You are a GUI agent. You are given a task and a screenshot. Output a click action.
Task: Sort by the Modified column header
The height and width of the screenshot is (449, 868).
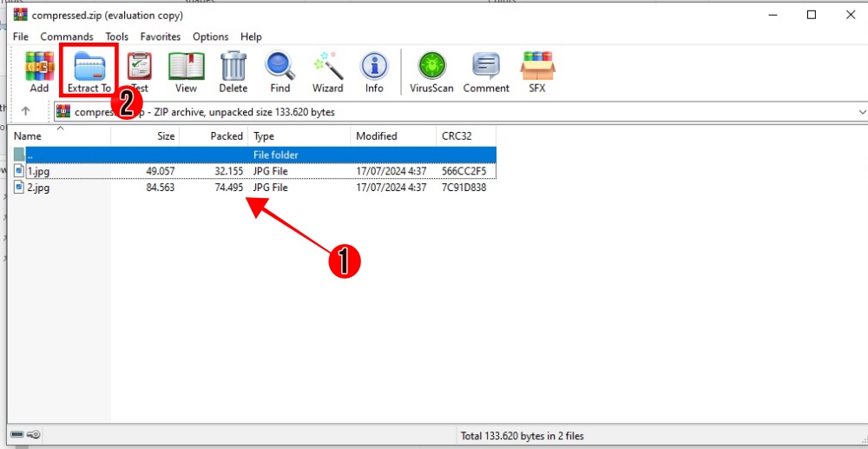[393, 136]
